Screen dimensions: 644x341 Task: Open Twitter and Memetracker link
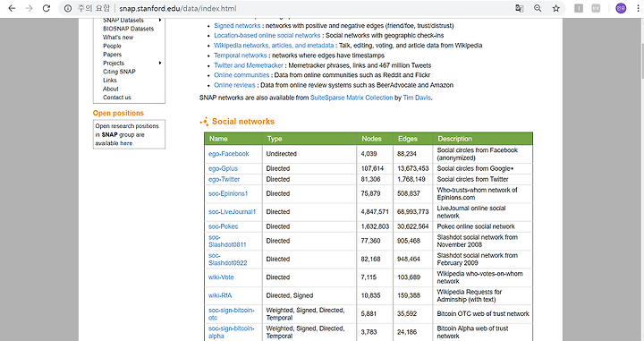[249, 65]
